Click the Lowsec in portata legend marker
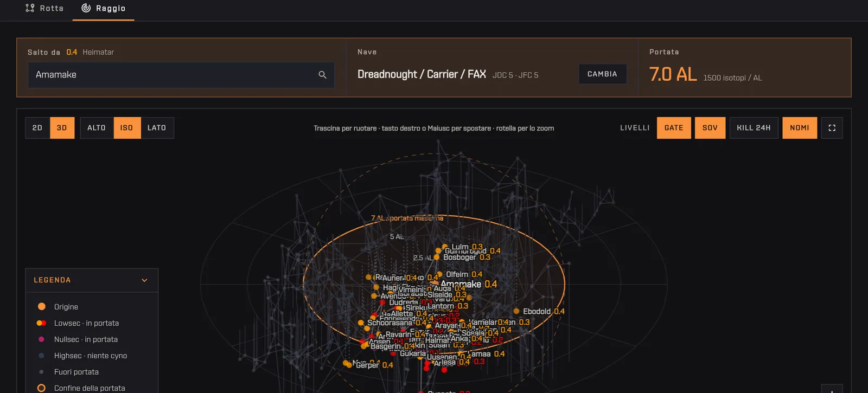This screenshot has height=393, width=868. point(41,323)
